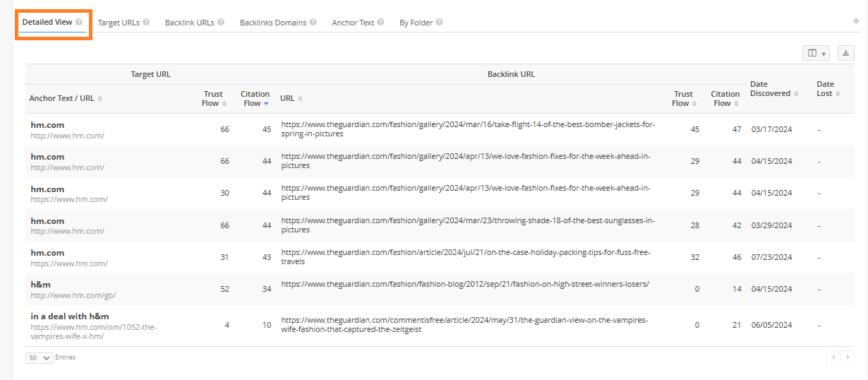Click the help icon beside Anchor Text tab
Image resolution: width=868 pixels, height=380 pixels.
click(x=380, y=22)
